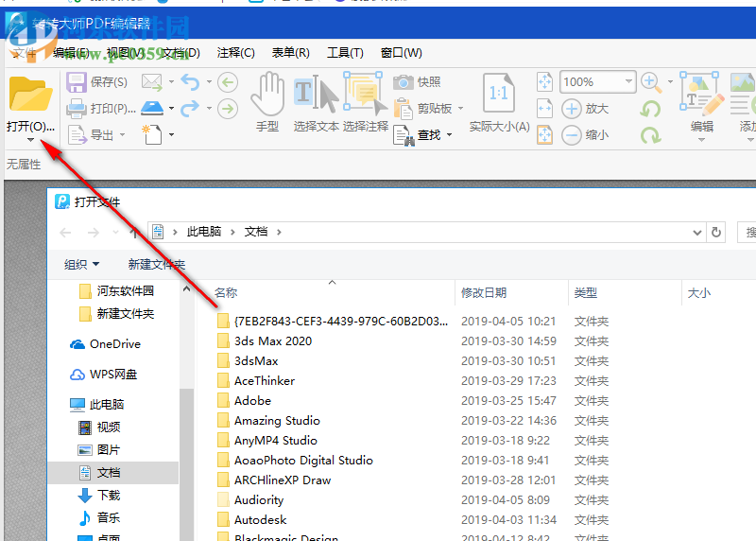
Task: Select 此电脑 in navigation pane
Action: [x=97, y=405]
